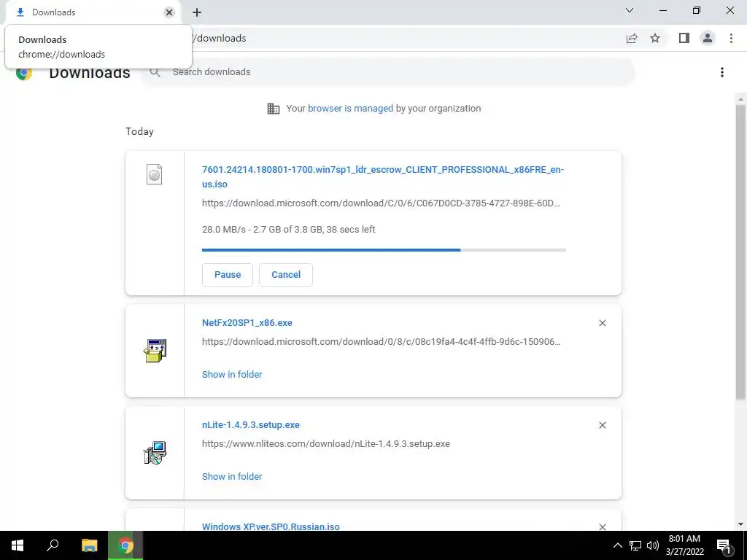Viewport: 747px width, 560px height.
Task: Open the Windows Start menu
Action: [18, 545]
